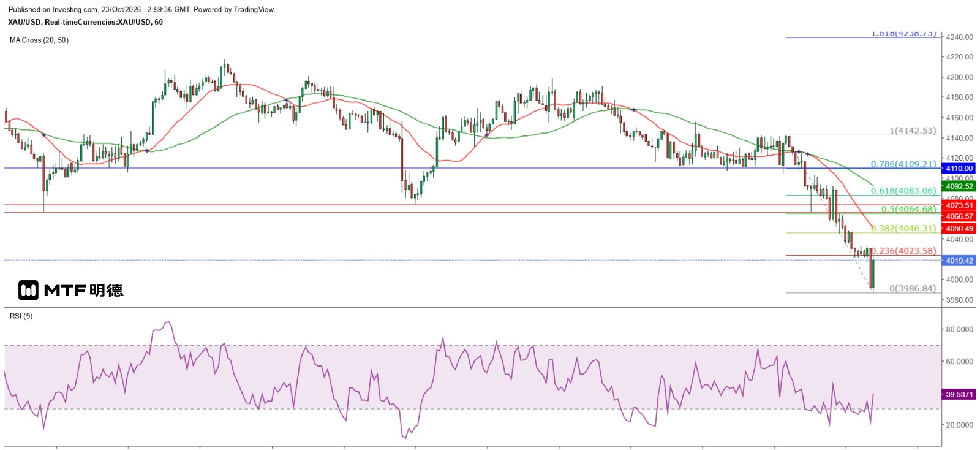Click the 4140.00 price axis label
The width and height of the screenshot is (980, 450).
point(960,138)
